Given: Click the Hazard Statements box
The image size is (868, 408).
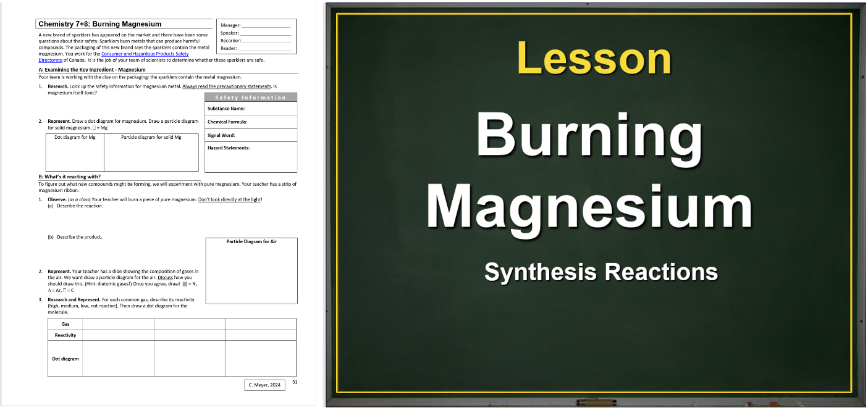Looking at the screenshot, I should click(x=250, y=157).
